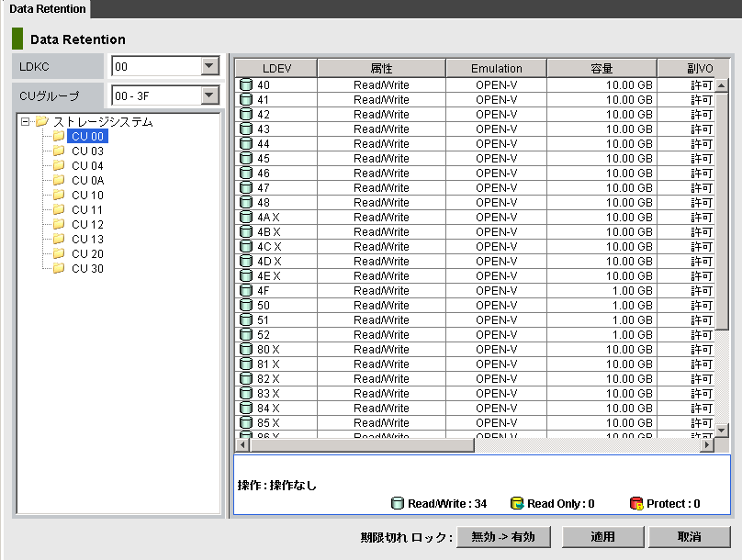Click the CU 30 folder icon

pyautogui.click(x=59, y=268)
